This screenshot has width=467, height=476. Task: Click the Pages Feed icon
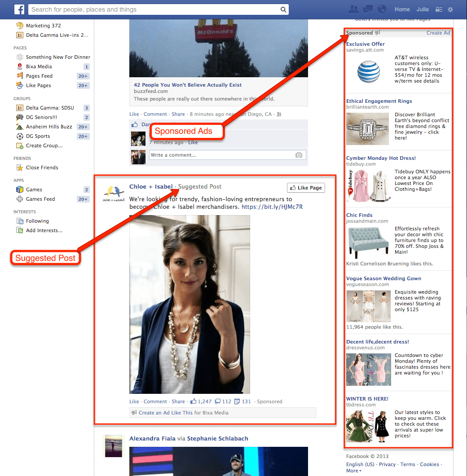(x=20, y=76)
